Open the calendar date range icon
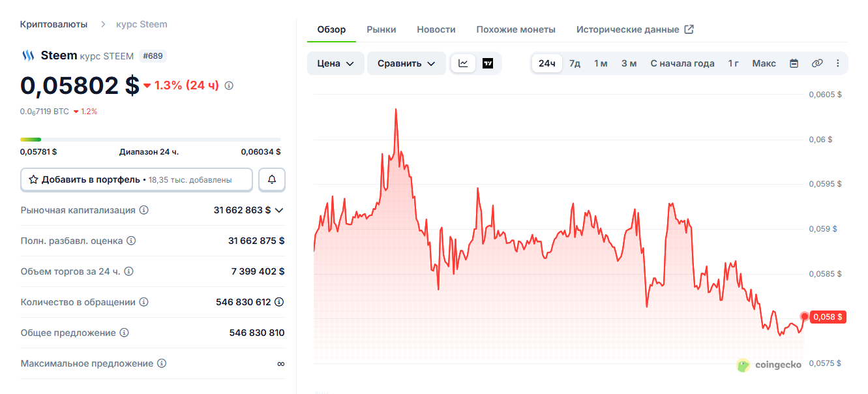This screenshot has height=394, width=868. pos(794,63)
